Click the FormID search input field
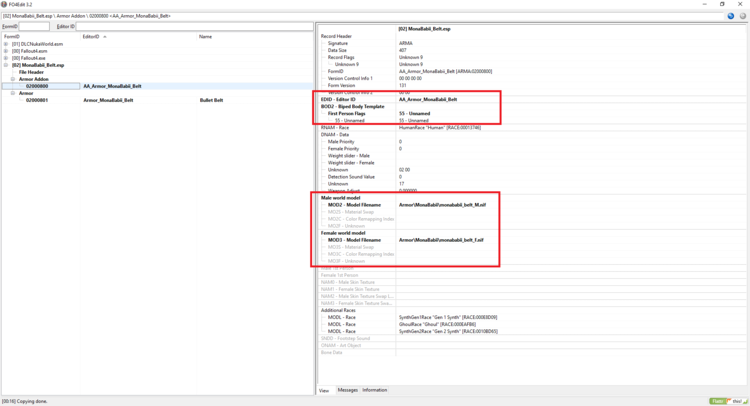This screenshot has height=406, width=750. click(34, 26)
